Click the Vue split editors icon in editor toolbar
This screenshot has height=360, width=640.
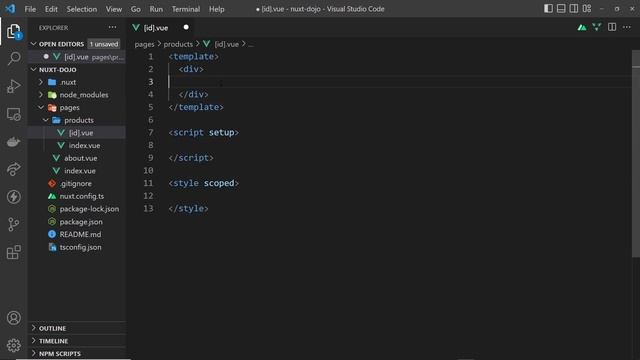click(x=597, y=27)
